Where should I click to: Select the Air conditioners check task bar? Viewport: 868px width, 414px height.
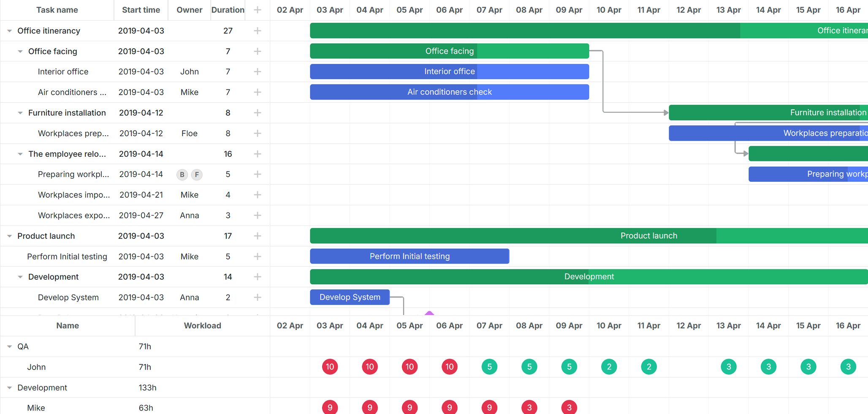coord(450,92)
